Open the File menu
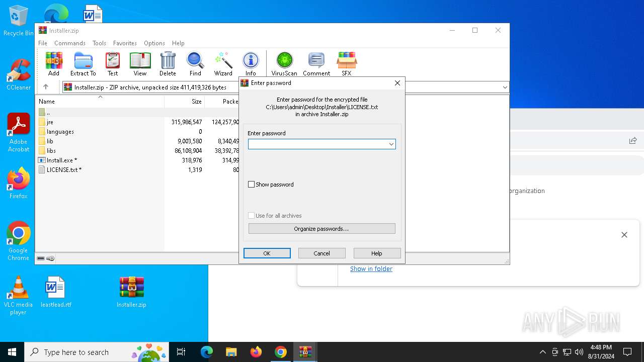The image size is (644, 362). pyautogui.click(x=43, y=43)
